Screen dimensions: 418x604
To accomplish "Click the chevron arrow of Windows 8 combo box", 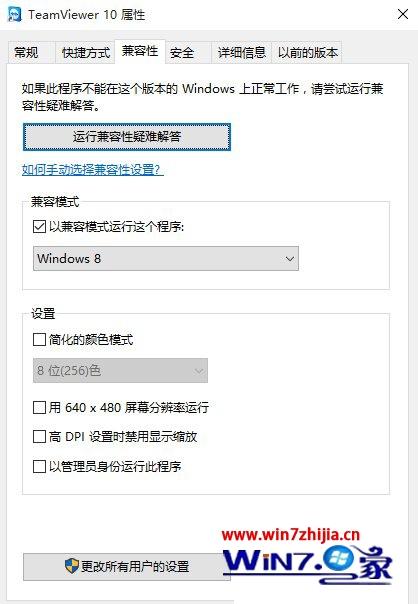I will (x=290, y=259).
